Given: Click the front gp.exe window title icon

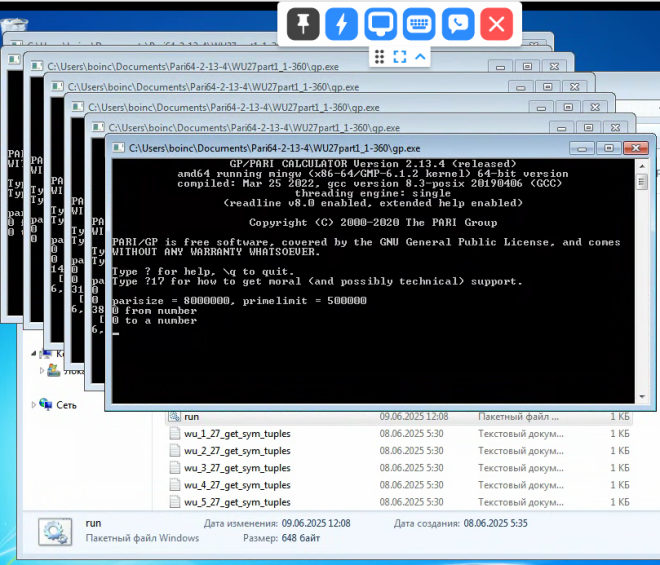Looking at the screenshot, I should (x=118, y=148).
